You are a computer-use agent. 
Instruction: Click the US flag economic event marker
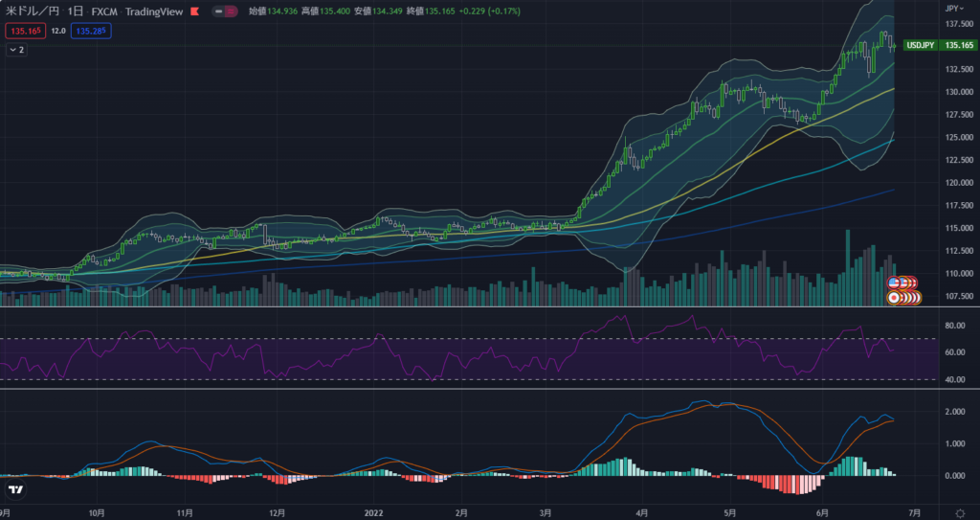[x=895, y=283]
